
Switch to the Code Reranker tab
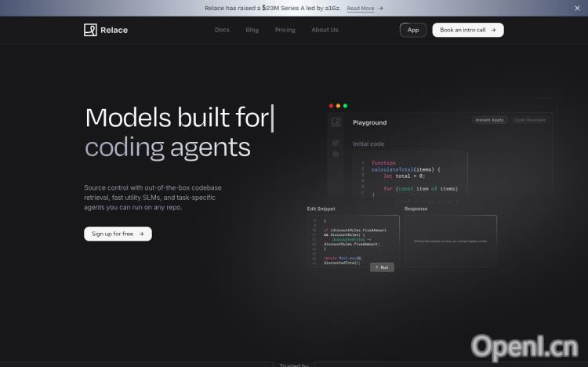530,120
